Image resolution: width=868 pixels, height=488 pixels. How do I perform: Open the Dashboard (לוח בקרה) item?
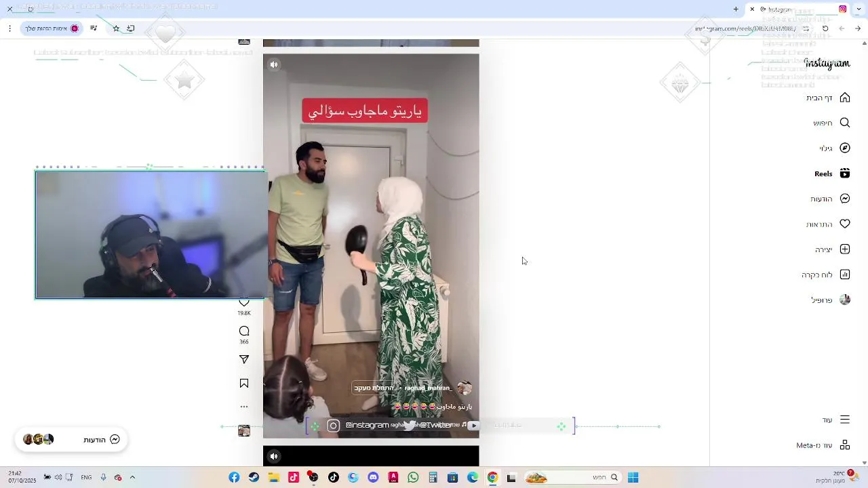coord(826,274)
